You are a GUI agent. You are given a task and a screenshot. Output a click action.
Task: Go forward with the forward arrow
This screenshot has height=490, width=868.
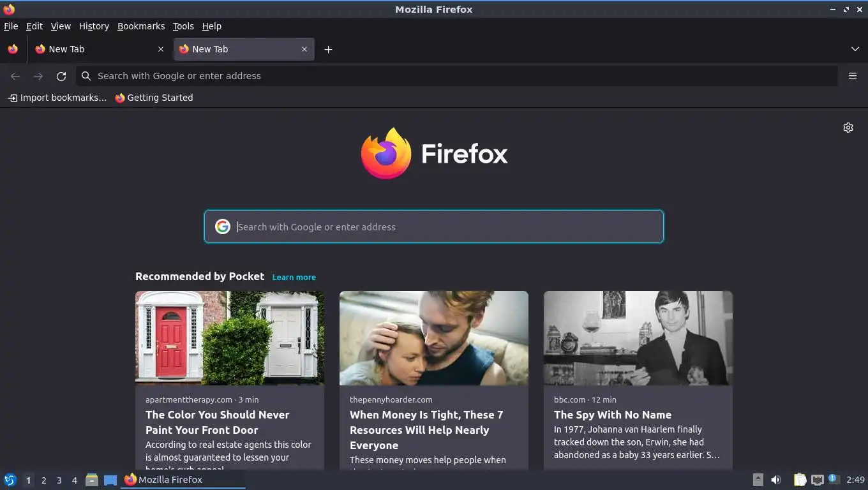(x=38, y=76)
